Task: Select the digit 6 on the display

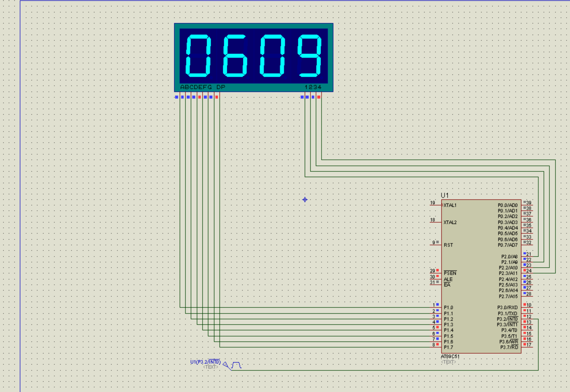Action: coord(235,55)
